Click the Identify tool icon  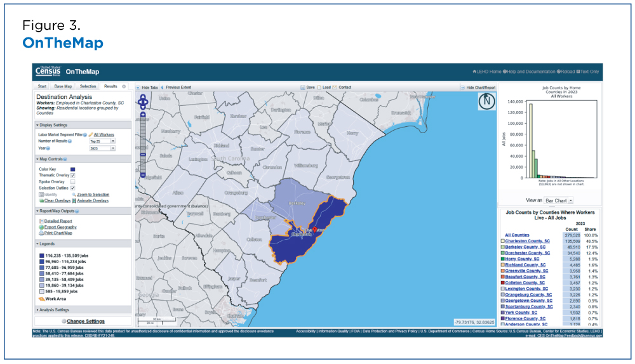[41, 195]
